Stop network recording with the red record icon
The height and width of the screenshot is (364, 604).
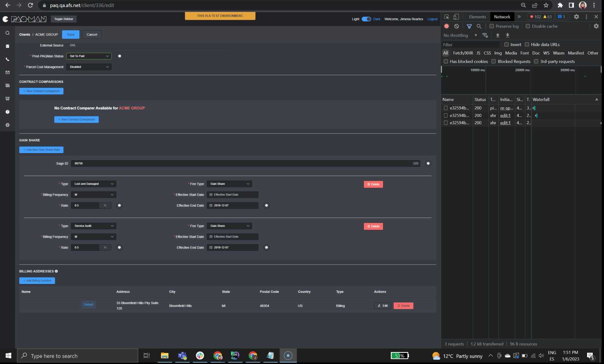point(446,26)
